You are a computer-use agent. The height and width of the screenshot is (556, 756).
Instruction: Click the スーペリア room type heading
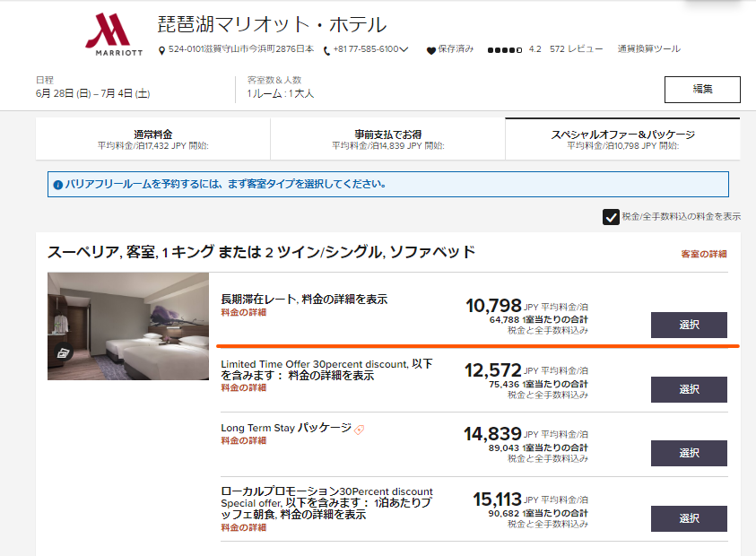pos(261,252)
